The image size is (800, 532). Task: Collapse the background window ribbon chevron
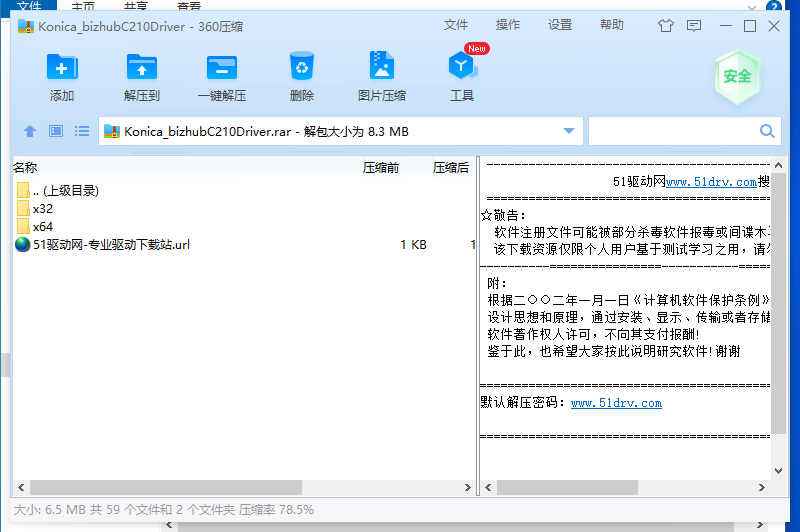(752, 7)
